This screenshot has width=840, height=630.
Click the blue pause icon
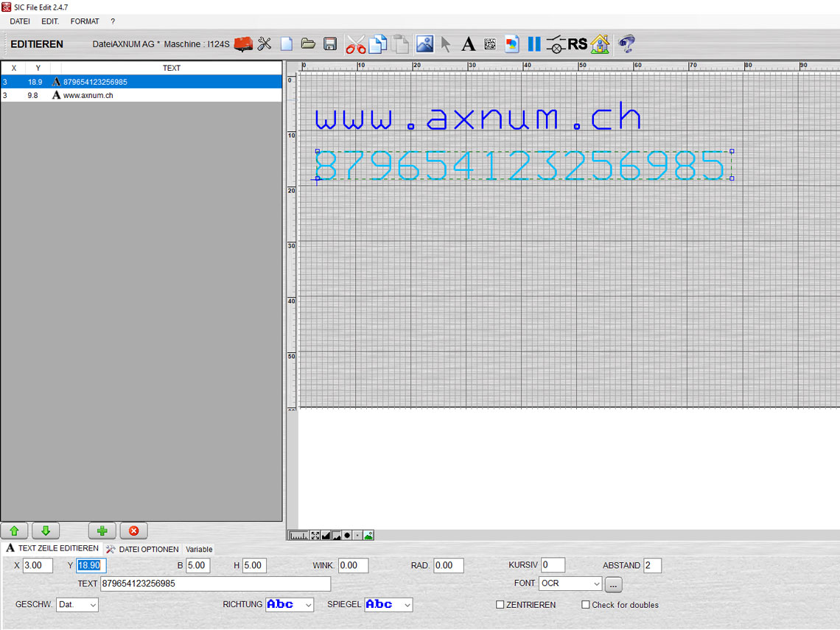click(534, 44)
